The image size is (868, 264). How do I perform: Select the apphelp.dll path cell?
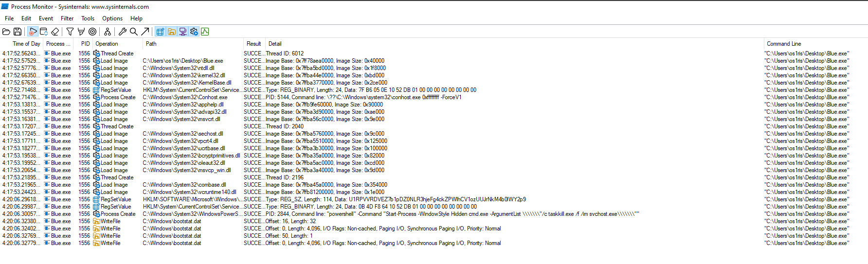183,105
